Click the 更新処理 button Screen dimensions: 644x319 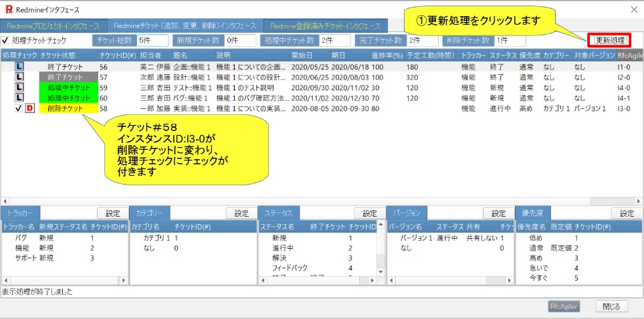click(610, 40)
